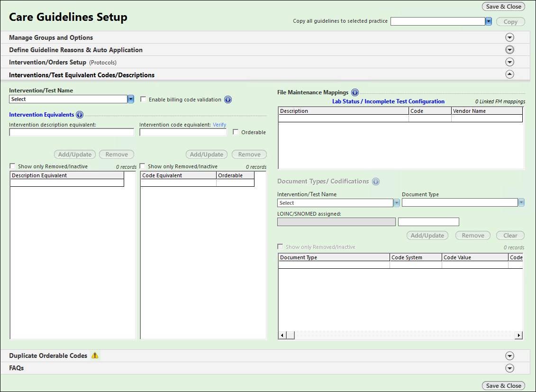This screenshot has height=392, width=536.
Task: Click the Verify link
Action: point(219,125)
